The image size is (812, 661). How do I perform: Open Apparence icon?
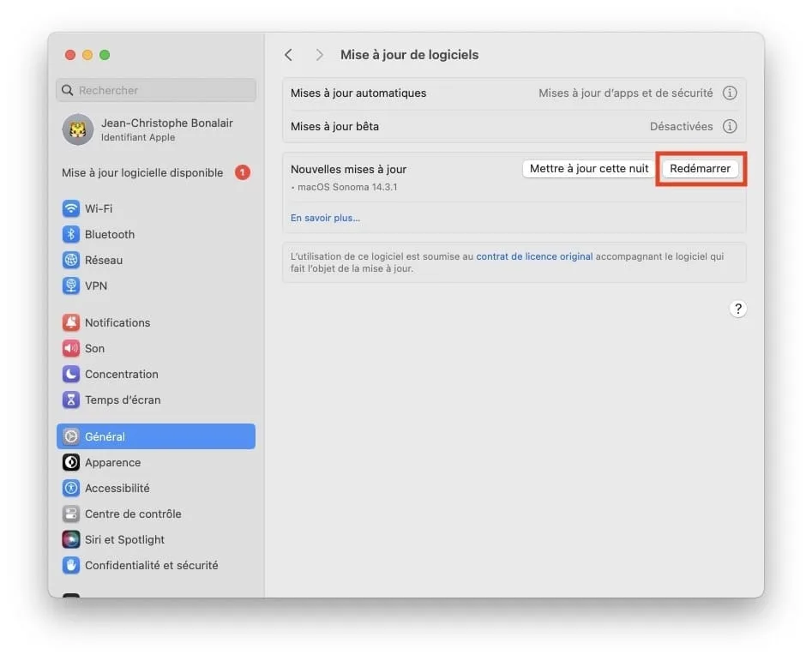71,462
